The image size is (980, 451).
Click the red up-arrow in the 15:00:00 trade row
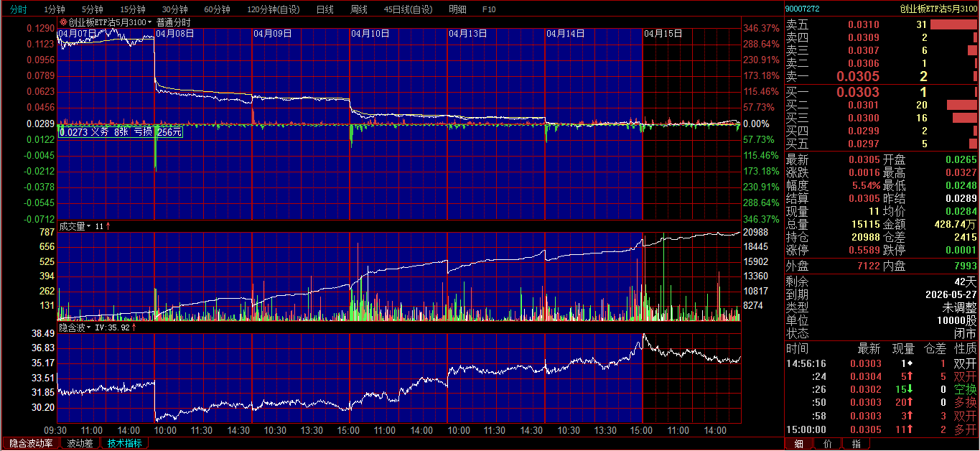[930, 429]
